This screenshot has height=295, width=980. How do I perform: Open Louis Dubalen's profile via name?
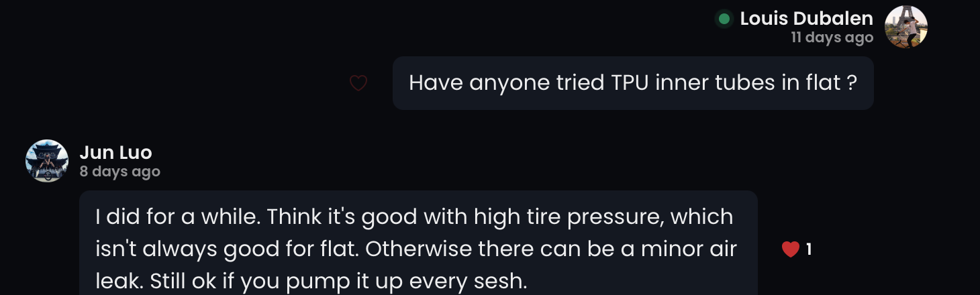(806, 19)
